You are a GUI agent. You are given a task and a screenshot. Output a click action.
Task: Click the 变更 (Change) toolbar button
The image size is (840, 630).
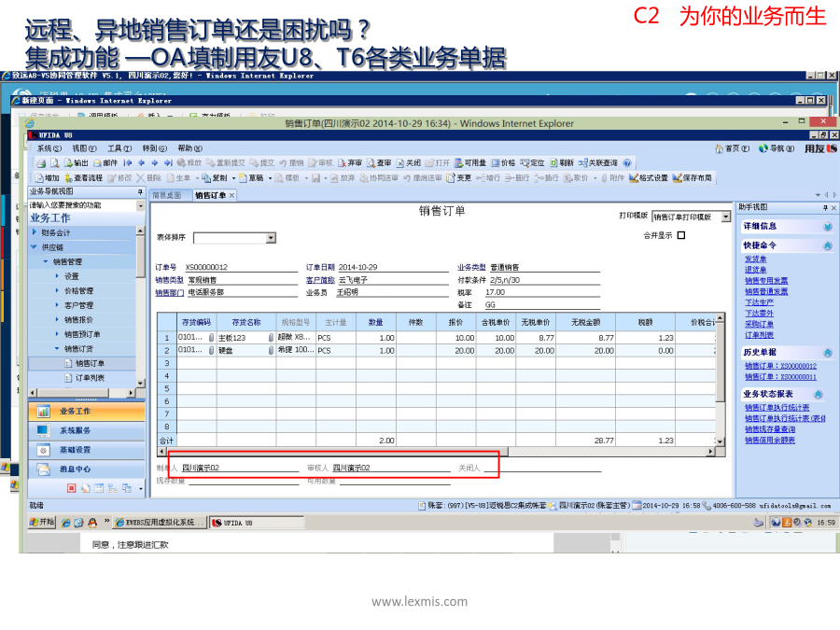[x=458, y=178]
